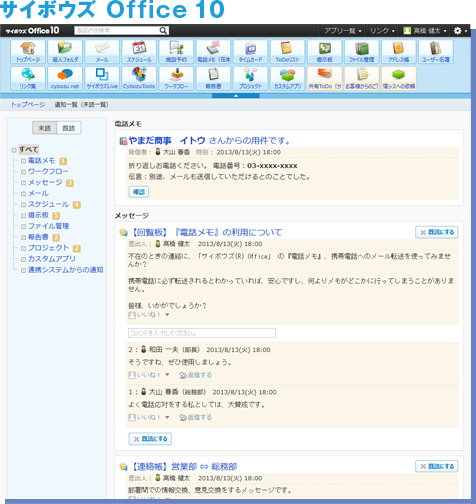Open the サイボウズLive app icon

point(102,78)
